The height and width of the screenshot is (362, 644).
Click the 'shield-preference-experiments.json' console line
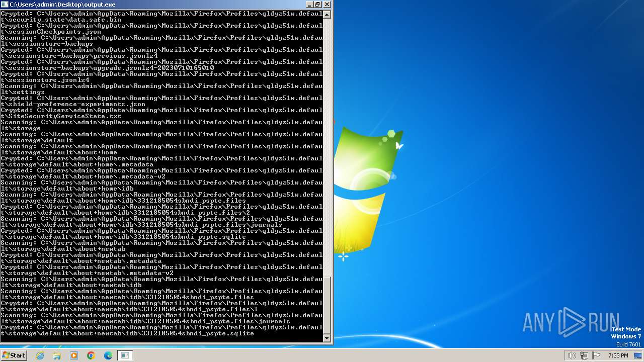pos(73,104)
